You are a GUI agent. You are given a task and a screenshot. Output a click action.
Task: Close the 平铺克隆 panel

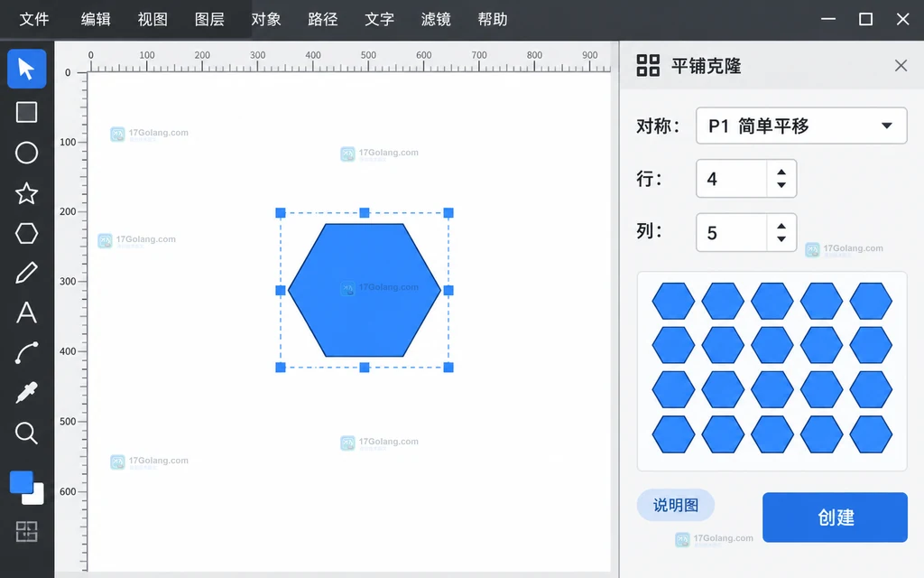pos(901,65)
